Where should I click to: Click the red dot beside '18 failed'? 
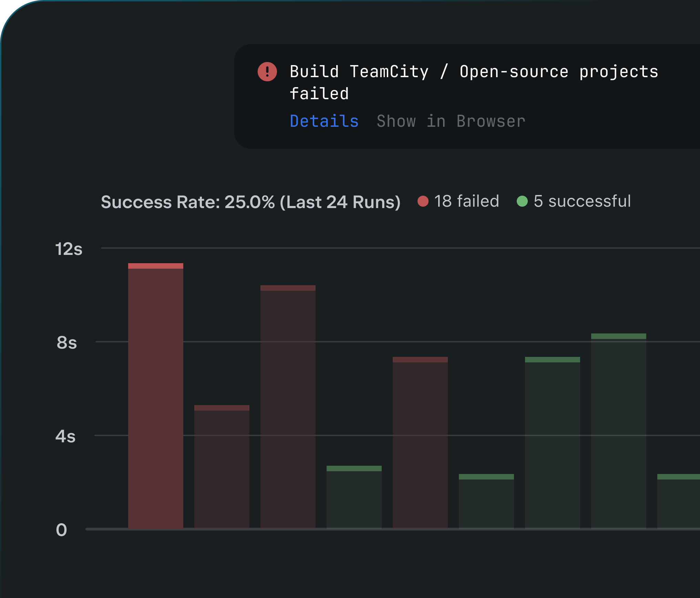(423, 201)
